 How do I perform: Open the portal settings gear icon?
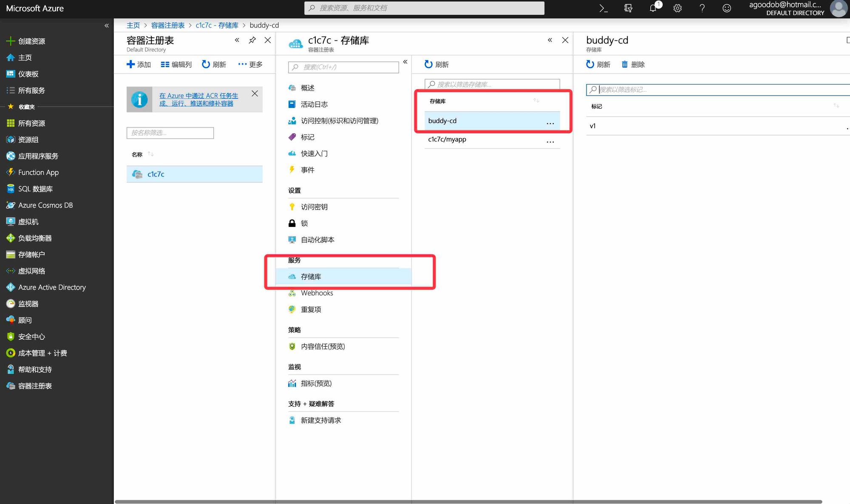677,8
